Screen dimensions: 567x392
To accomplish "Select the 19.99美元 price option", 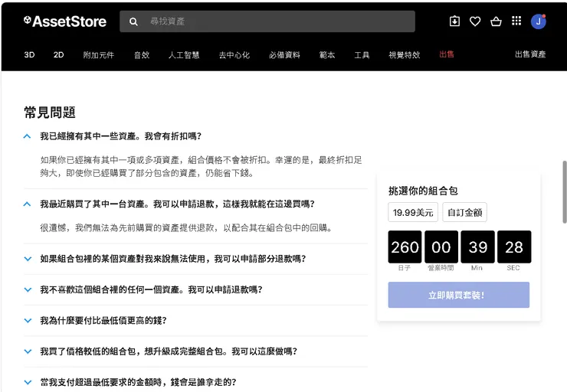I will (x=413, y=212).
